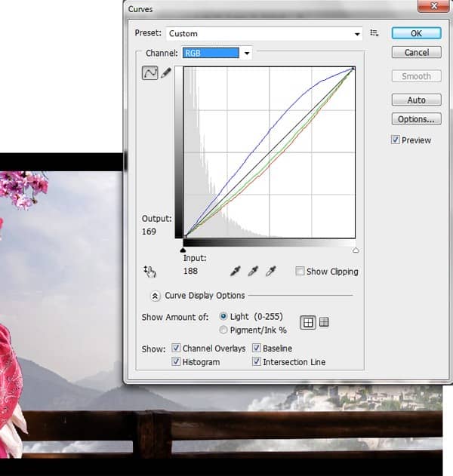
Task: Click the black point input slider
Action: pyautogui.click(x=183, y=250)
